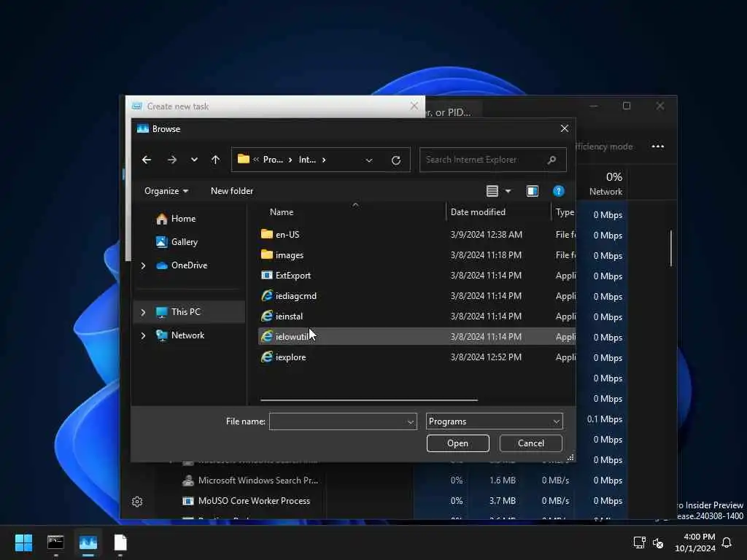Click the File name input box
747x560 pixels.
pyautogui.click(x=337, y=421)
